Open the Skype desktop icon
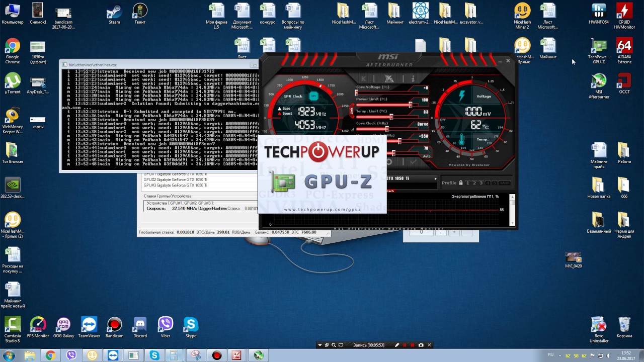The width and height of the screenshot is (644, 362). pyautogui.click(x=191, y=327)
